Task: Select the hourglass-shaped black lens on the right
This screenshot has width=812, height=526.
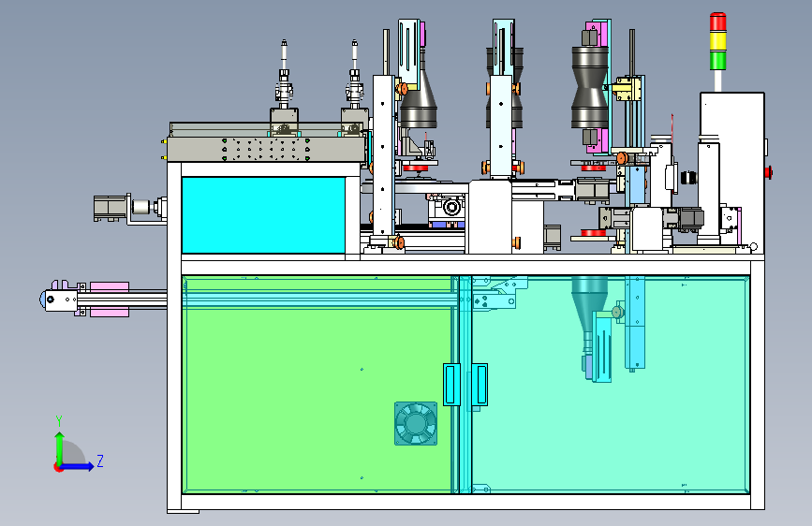Action: (x=590, y=87)
